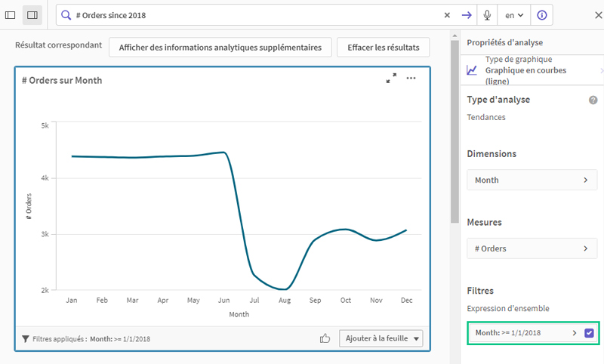Click the 'Tendances' analysis type text

pos(486,117)
